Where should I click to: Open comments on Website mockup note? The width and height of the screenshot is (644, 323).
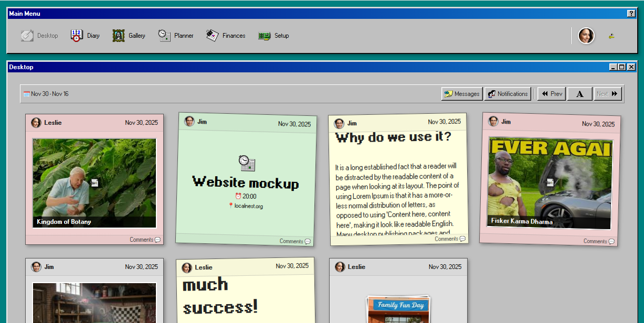294,241
